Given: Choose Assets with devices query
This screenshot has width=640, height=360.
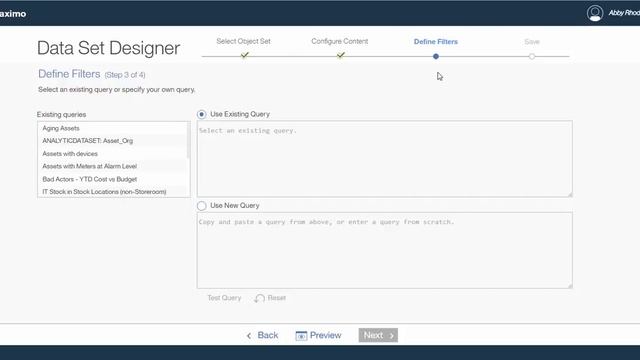Looking at the screenshot, I should pos(112,154).
